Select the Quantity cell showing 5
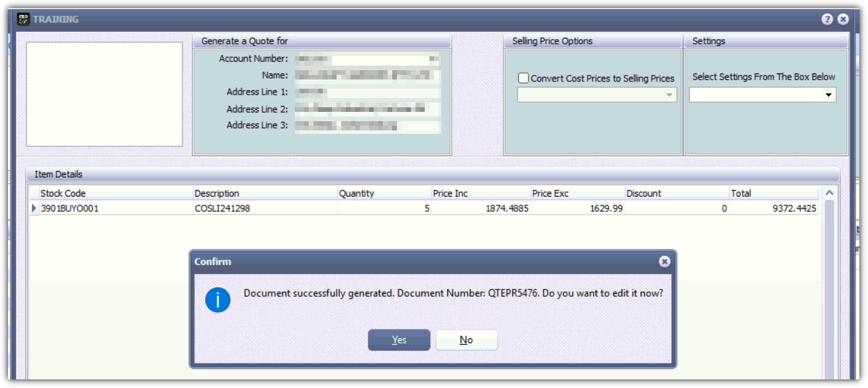 coord(384,209)
